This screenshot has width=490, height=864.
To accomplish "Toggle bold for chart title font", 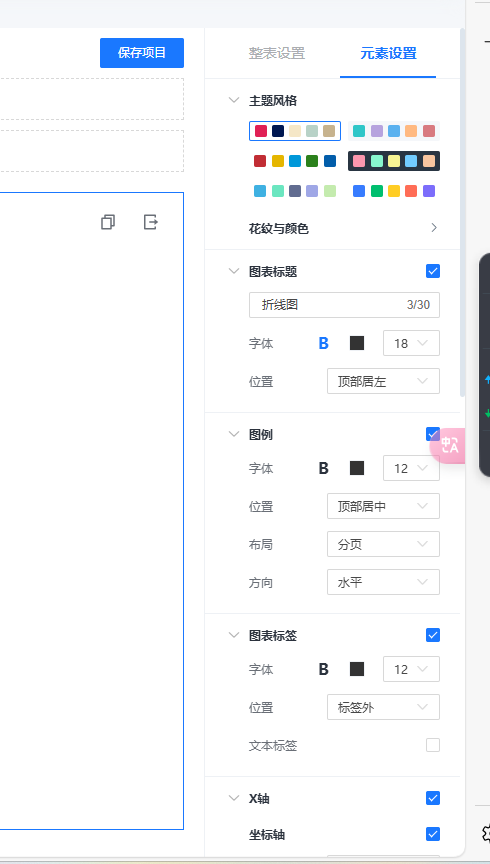I will point(324,343).
